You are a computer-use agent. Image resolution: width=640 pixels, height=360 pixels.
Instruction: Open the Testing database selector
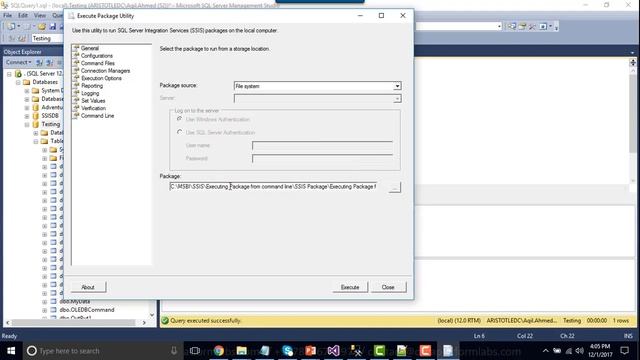tap(47, 38)
